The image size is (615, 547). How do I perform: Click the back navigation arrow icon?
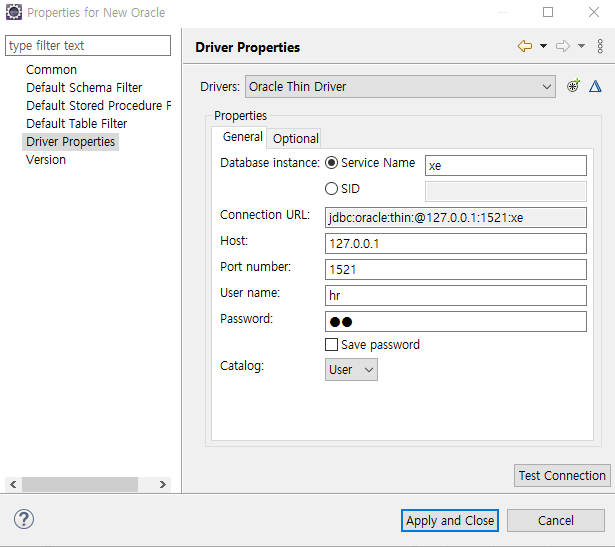[525, 46]
